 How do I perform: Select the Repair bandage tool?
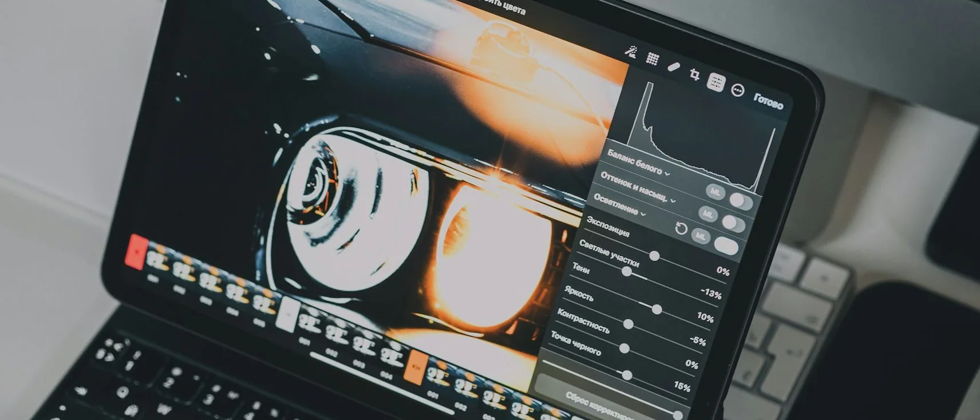pos(673,66)
